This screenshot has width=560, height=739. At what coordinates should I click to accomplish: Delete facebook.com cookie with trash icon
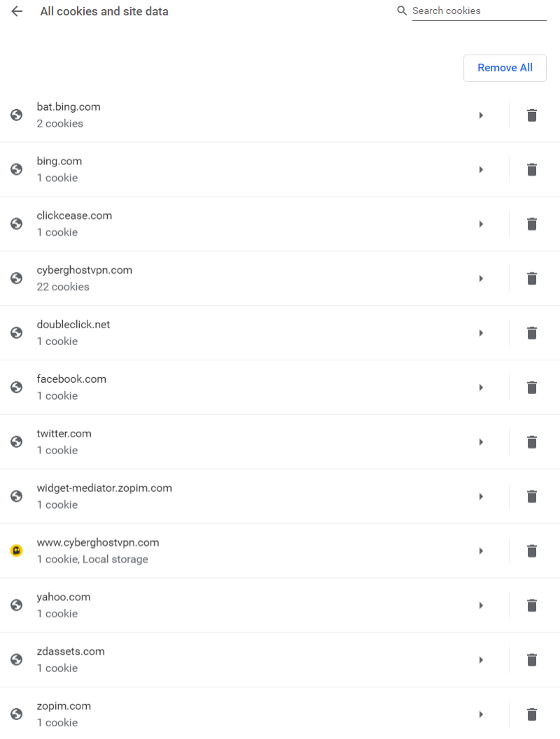coord(532,388)
